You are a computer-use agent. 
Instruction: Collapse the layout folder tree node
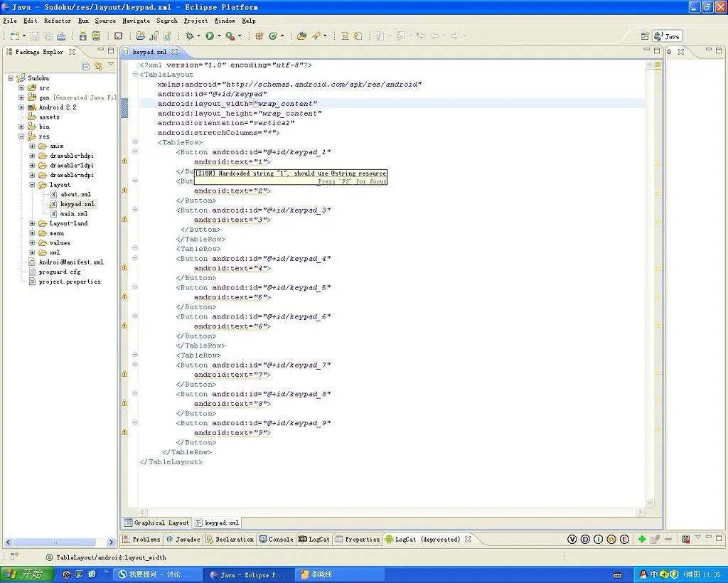(x=32, y=185)
